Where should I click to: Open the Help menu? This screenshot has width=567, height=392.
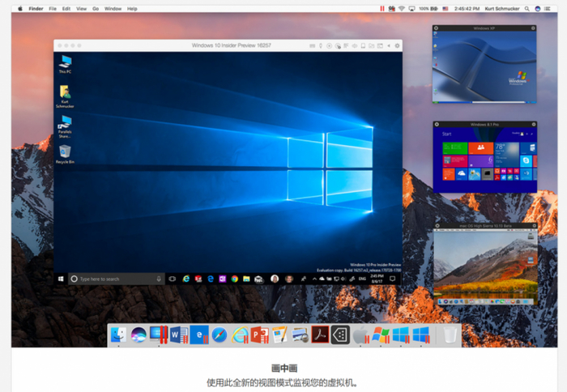[132, 8]
